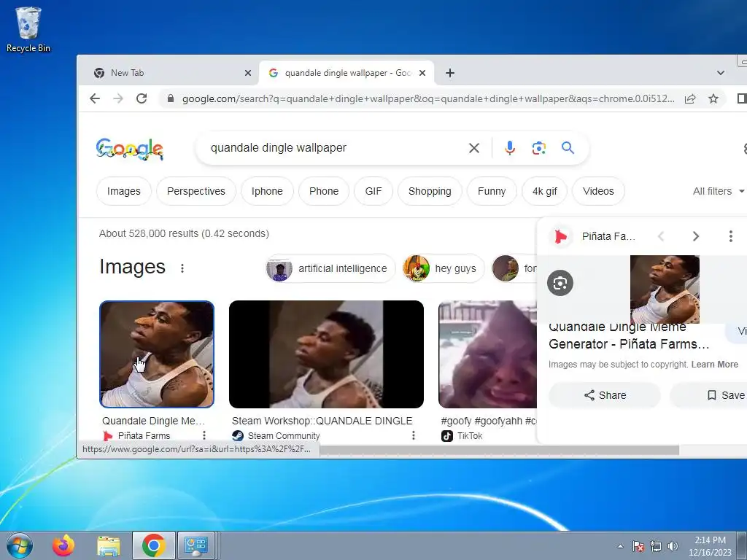Switch to the Videos filter
This screenshot has height=560, width=747.
598,191
